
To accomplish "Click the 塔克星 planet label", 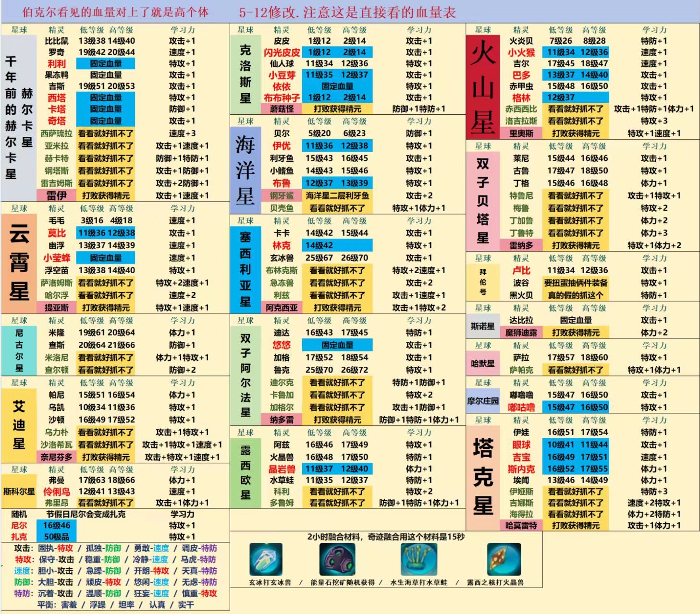I will pyautogui.click(x=482, y=477).
